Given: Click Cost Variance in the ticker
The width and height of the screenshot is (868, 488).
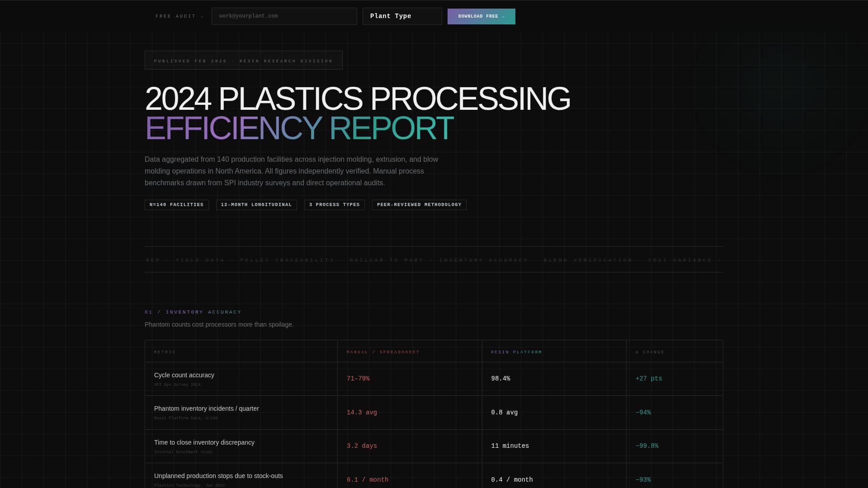Looking at the screenshot, I should coord(680,260).
